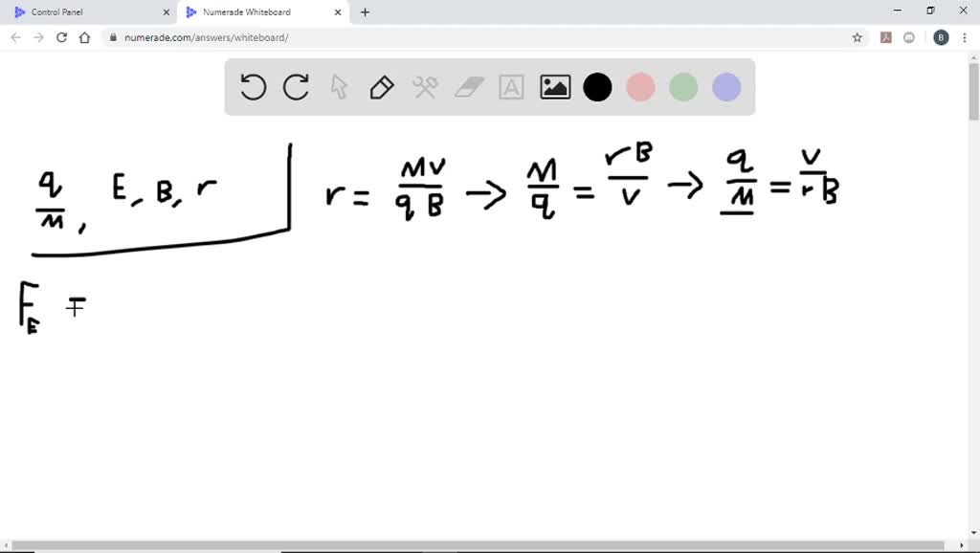Expand the PDF extension in the toolbar area
Image resolution: width=980 pixels, height=553 pixels.
pos(884,36)
